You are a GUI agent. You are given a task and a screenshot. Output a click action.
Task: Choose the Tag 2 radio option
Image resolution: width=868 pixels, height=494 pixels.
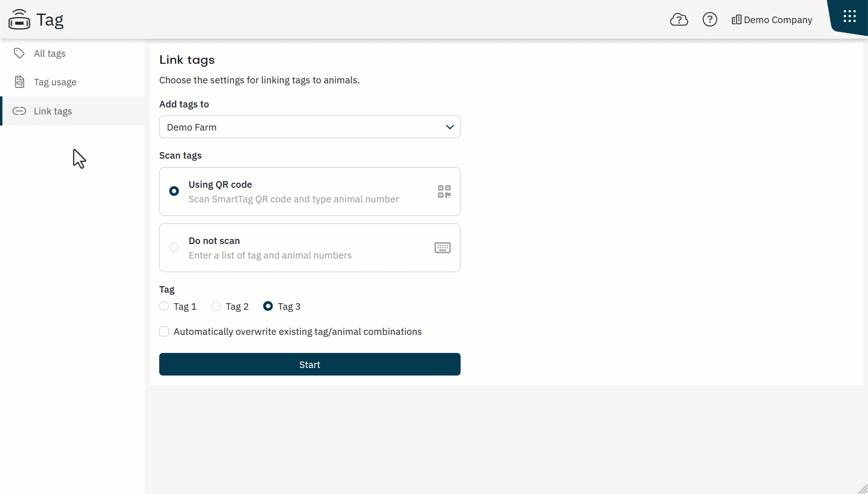(x=216, y=306)
